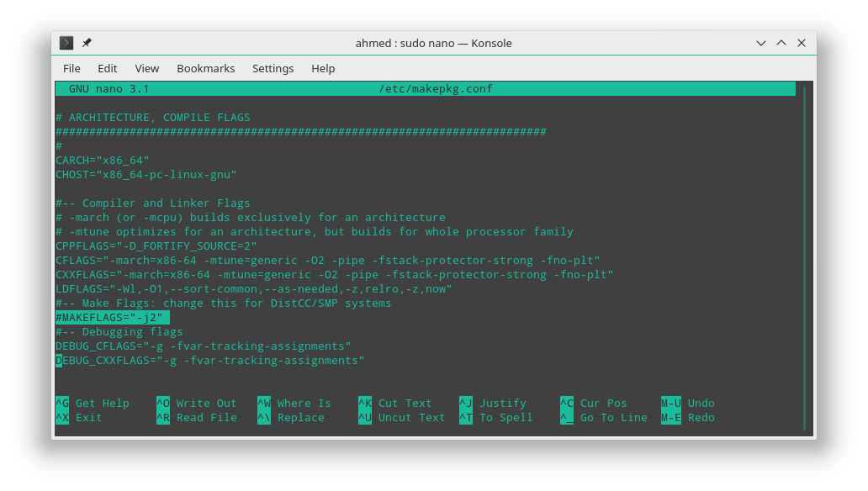
Task: Open the File menu
Action: (71, 69)
